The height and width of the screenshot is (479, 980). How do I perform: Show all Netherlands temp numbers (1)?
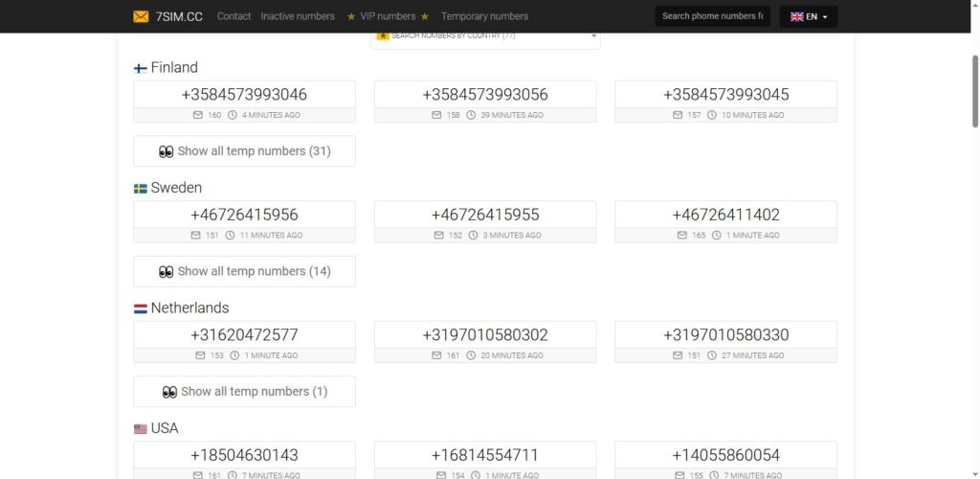(x=244, y=392)
